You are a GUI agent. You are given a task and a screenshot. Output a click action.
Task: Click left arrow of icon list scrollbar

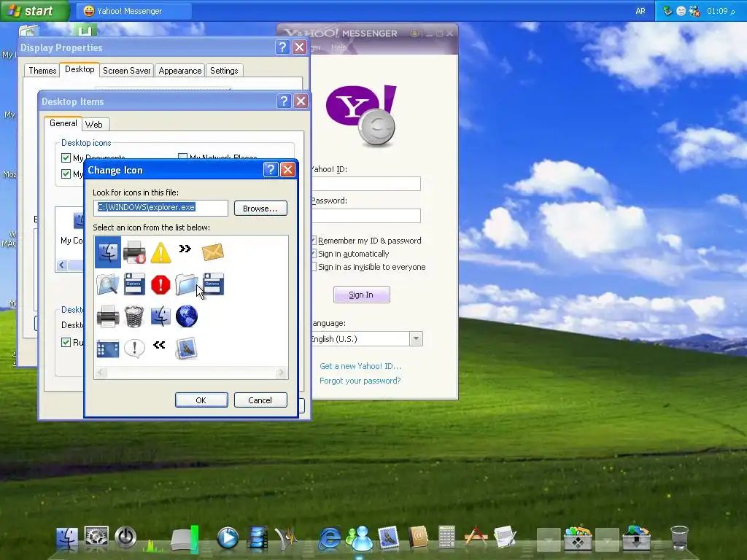point(101,373)
